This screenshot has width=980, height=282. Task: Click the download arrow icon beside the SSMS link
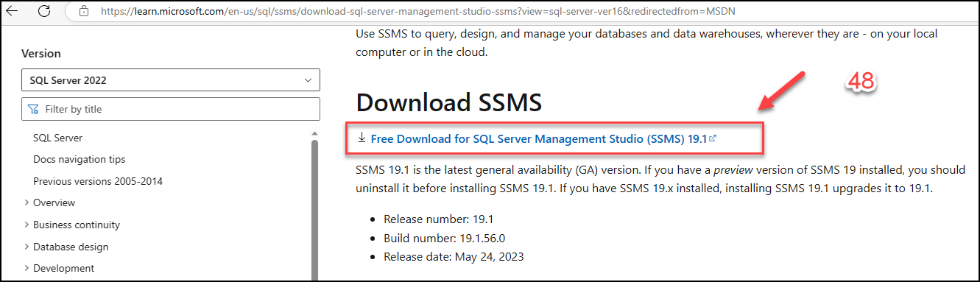[362, 138]
